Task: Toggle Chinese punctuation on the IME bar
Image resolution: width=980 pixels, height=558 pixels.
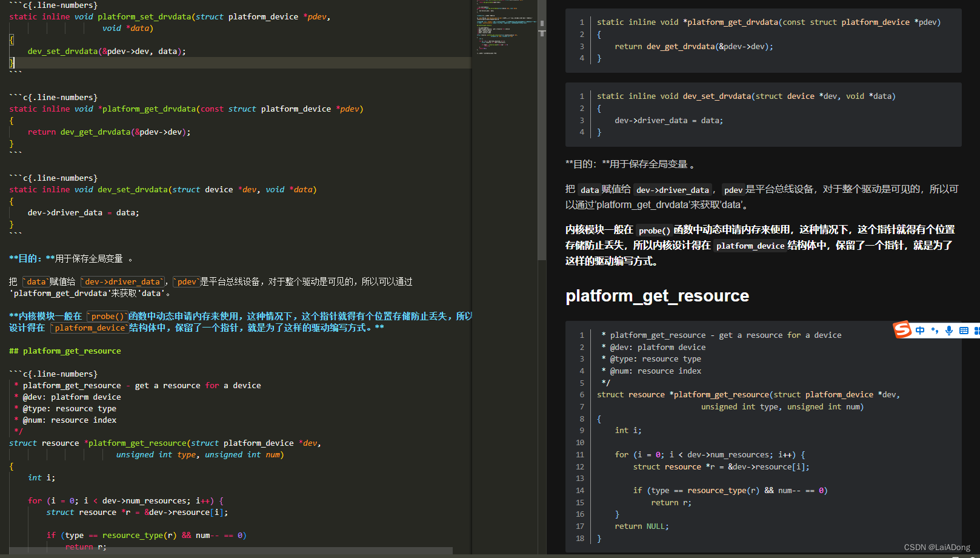Action: [935, 331]
